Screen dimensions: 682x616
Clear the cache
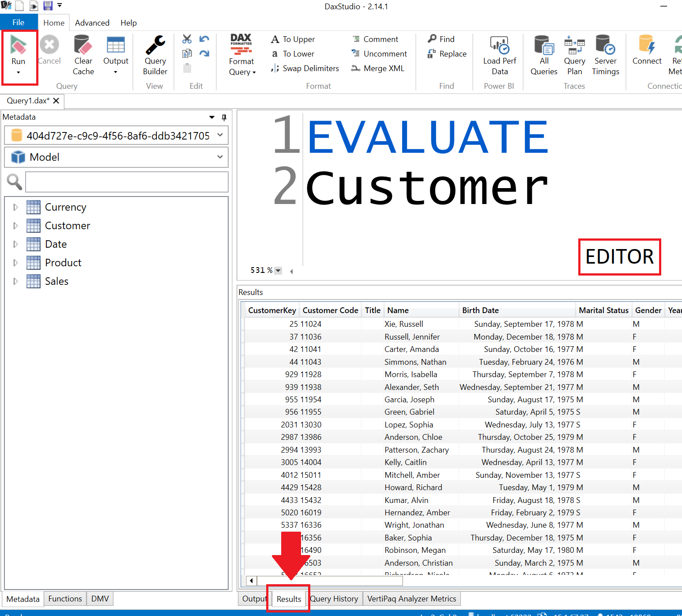tap(83, 55)
